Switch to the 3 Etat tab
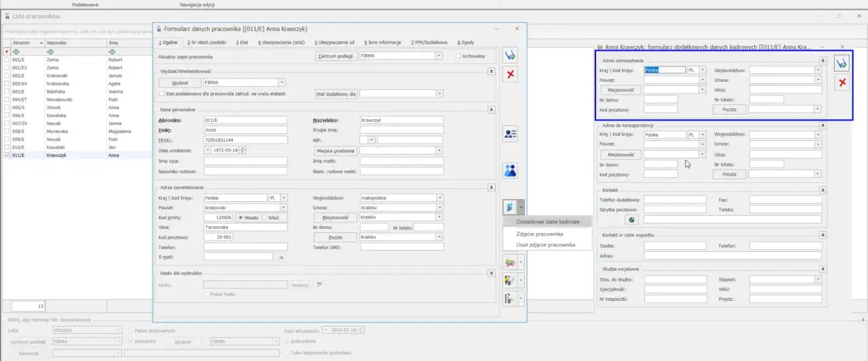868x361 pixels. (242, 42)
